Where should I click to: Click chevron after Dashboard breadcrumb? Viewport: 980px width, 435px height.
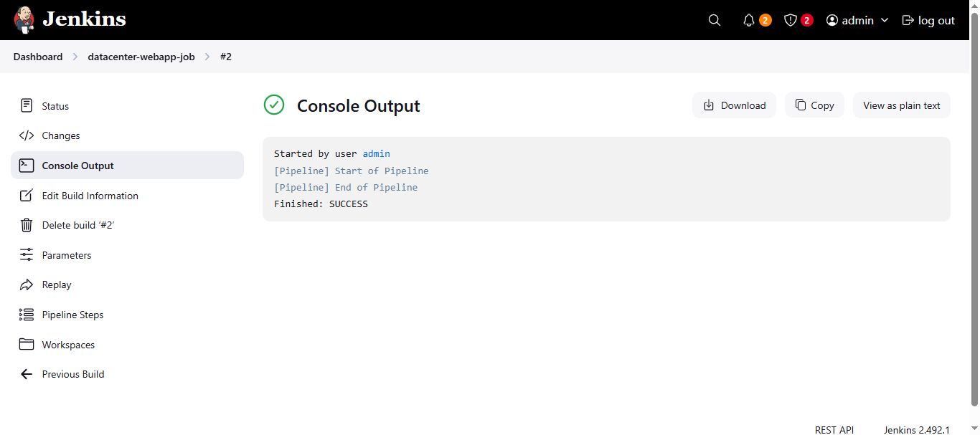click(x=75, y=57)
